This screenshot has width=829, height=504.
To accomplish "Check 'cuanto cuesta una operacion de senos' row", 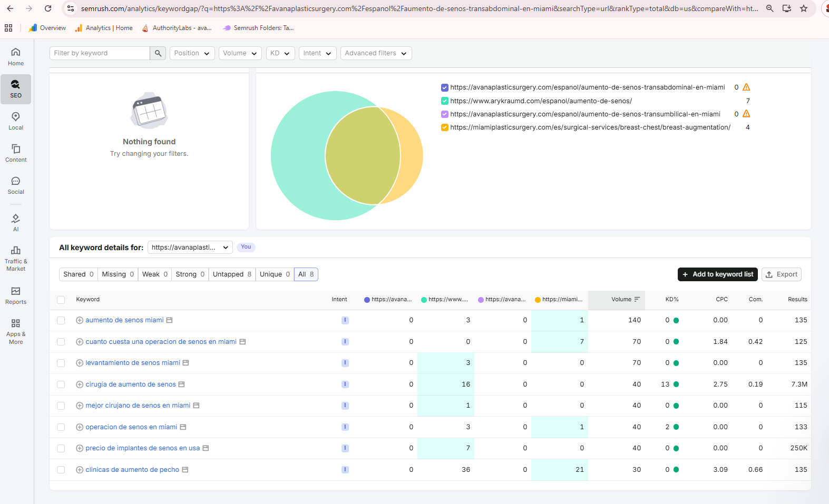I will [x=61, y=342].
